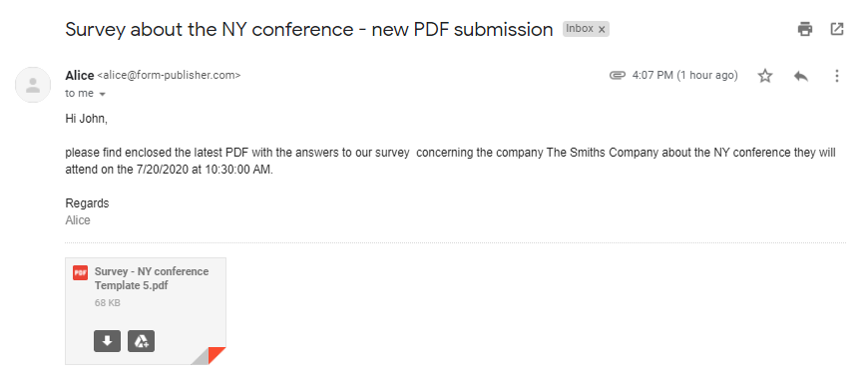
Task: Click the email subject line
Action: (309, 29)
